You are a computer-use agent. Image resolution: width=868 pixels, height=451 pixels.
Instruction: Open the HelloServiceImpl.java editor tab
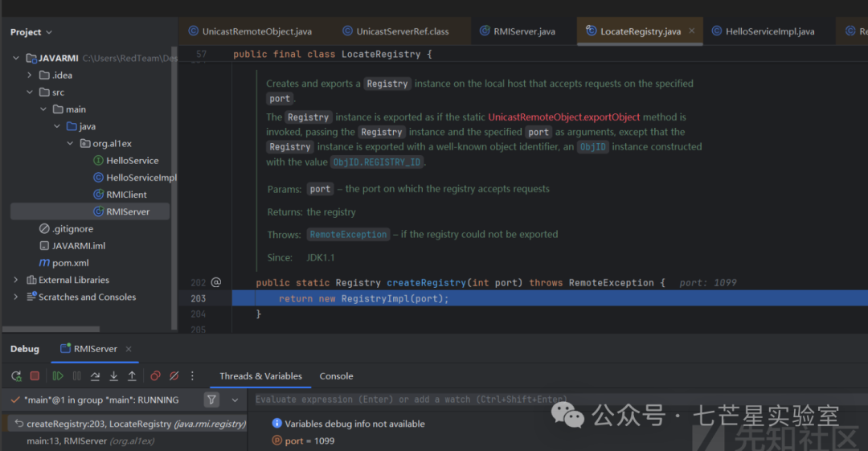764,31
